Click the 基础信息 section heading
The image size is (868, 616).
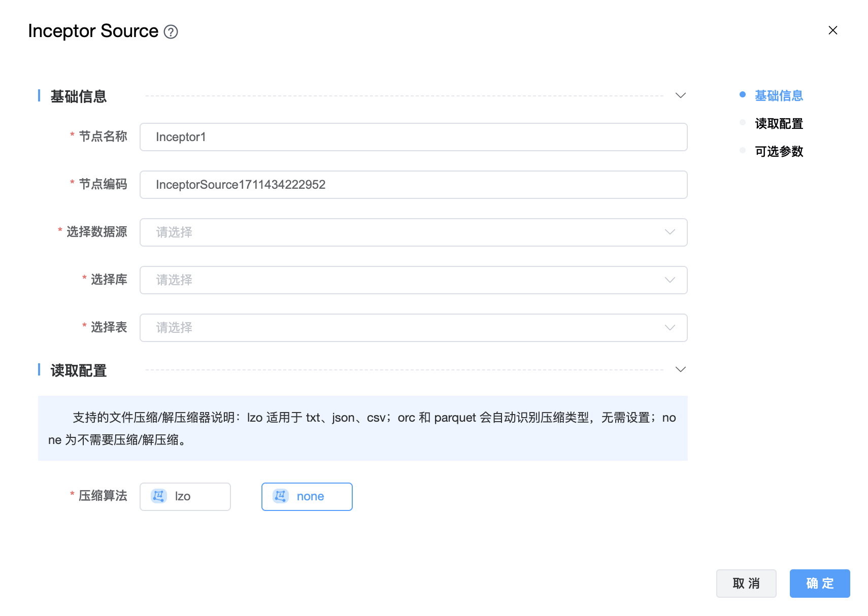point(79,96)
